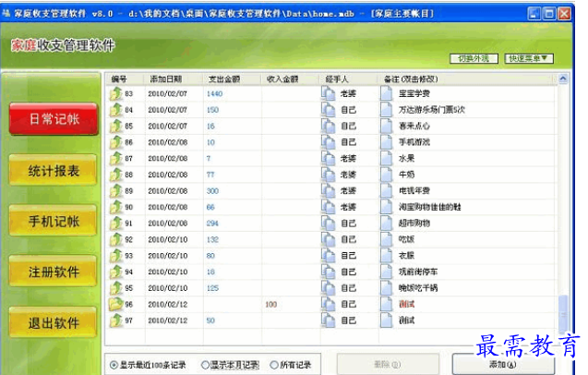Select expense amount 1440 cell
The height and width of the screenshot is (375, 588).
214,93
